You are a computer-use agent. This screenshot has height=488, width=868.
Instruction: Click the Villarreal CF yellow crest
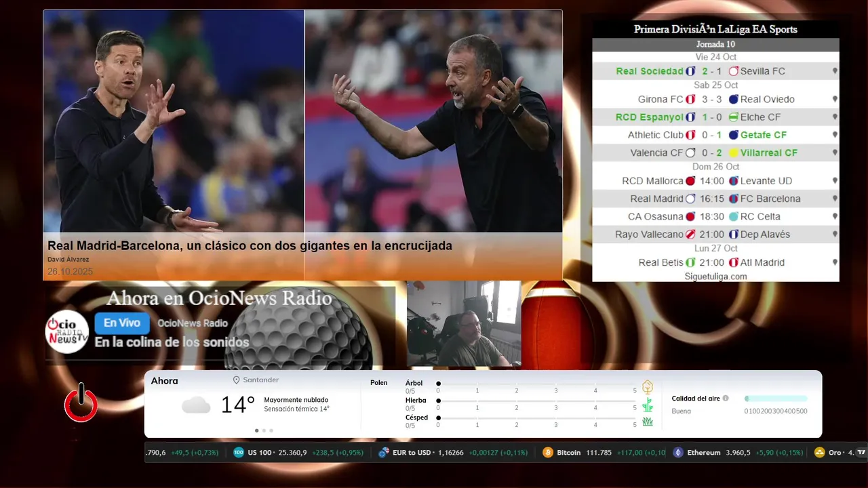[x=733, y=153]
